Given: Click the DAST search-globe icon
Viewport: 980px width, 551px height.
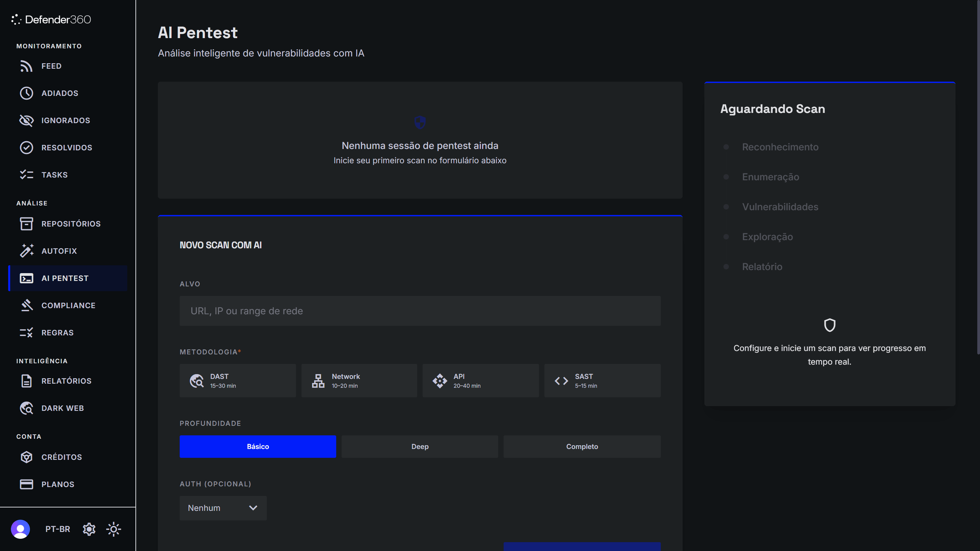Looking at the screenshot, I should point(197,381).
